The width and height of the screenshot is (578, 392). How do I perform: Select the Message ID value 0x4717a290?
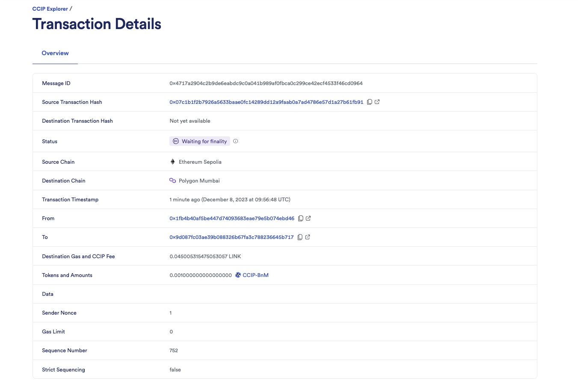pyautogui.click(x=266, y=83)
